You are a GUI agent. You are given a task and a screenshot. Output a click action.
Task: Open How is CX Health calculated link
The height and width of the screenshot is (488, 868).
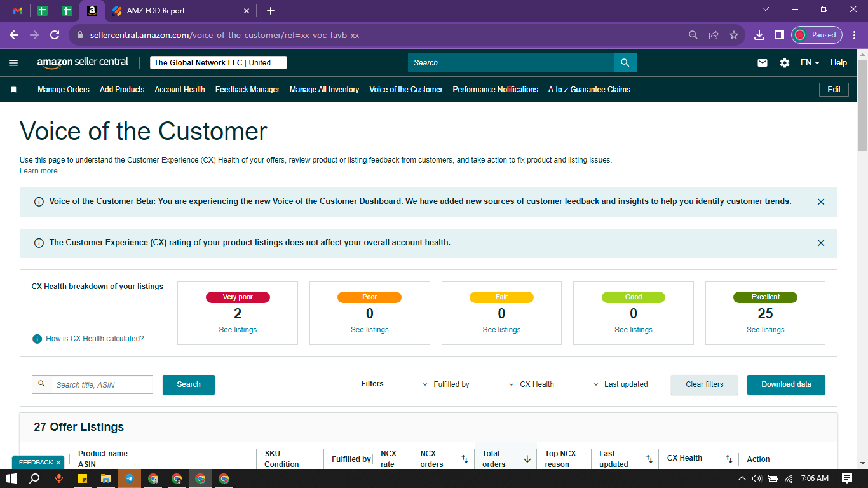[95, 339]
